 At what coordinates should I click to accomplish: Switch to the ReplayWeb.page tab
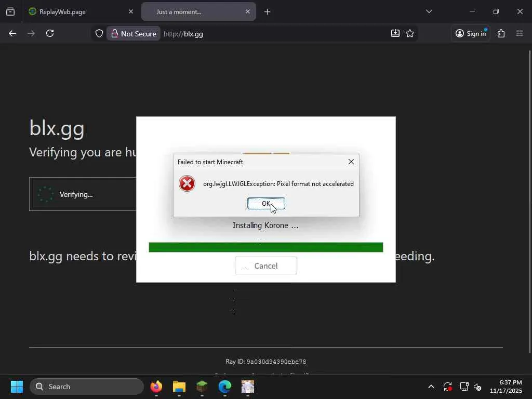pos(81,12)
